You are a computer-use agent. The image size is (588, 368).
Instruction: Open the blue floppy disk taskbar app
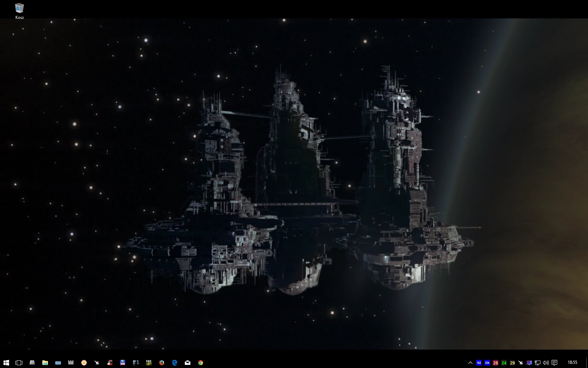coord(122,363)
